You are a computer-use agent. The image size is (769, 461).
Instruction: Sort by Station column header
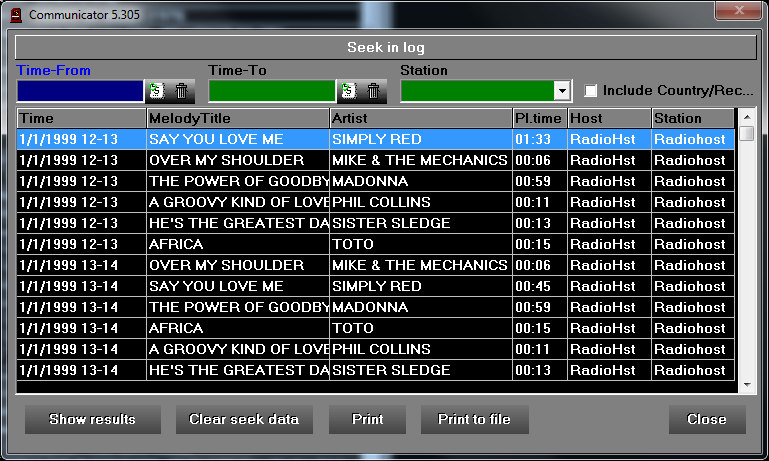(x=693, y=118)
